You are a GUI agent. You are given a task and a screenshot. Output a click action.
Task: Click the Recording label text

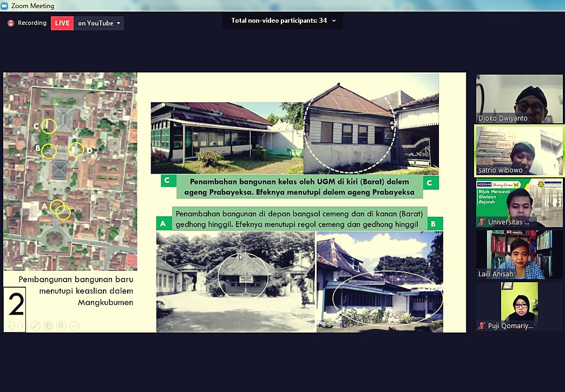[32, 23]
